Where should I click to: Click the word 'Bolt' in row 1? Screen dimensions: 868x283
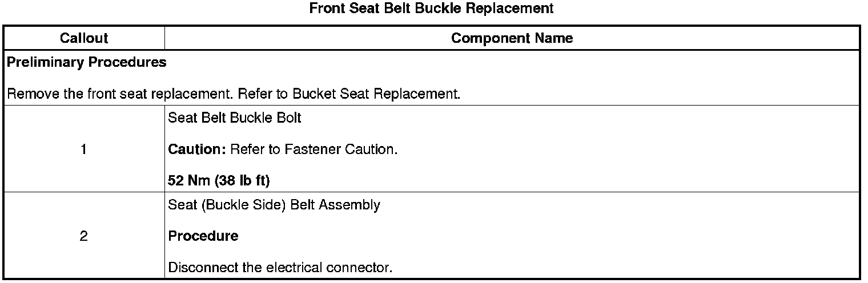pyautogui.click(x=290, y=118)
